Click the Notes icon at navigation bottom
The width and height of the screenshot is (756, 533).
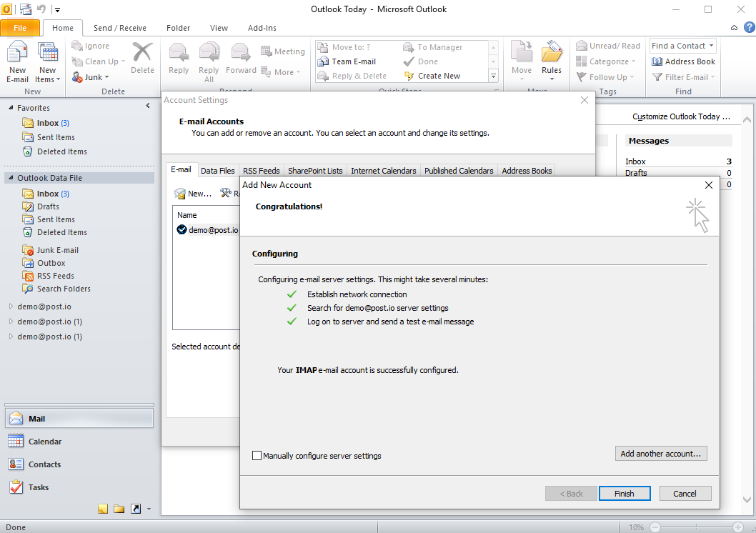tap(103, 509)
